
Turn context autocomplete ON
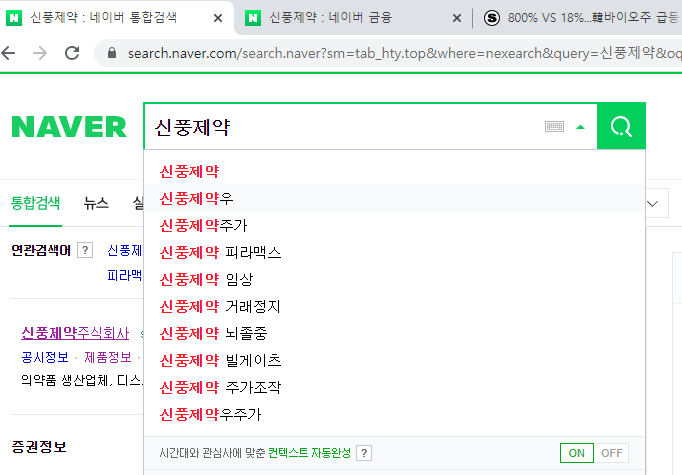(577, 453)
